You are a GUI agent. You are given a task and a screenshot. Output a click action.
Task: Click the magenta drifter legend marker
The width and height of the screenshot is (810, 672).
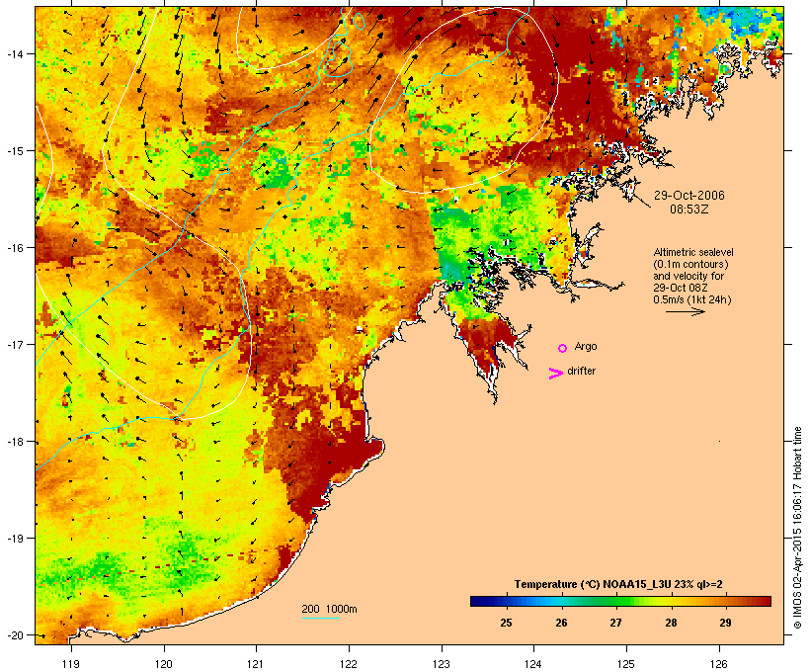coord(556,374)
